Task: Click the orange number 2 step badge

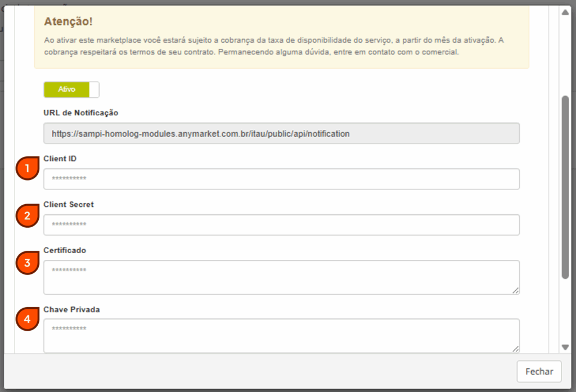Action: tap(27, 215)
